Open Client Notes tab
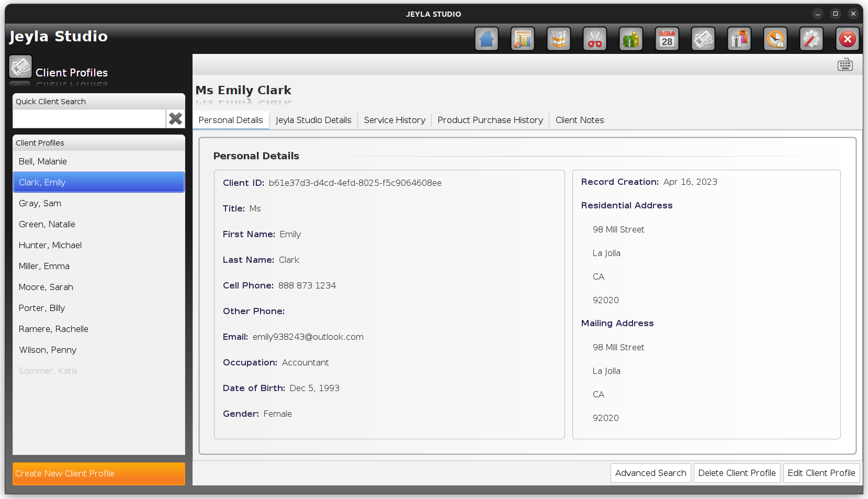Viewport: 868px width, 499px height. tap(580, 120)
